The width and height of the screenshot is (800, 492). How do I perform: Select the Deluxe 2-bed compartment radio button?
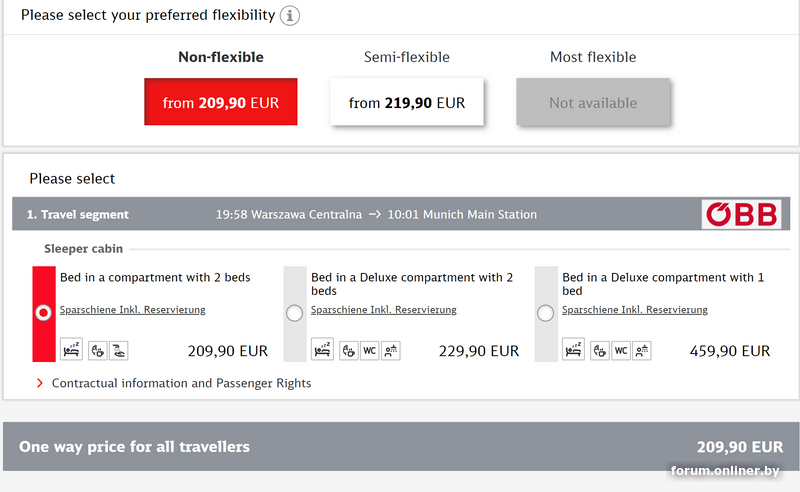[294, 313]
